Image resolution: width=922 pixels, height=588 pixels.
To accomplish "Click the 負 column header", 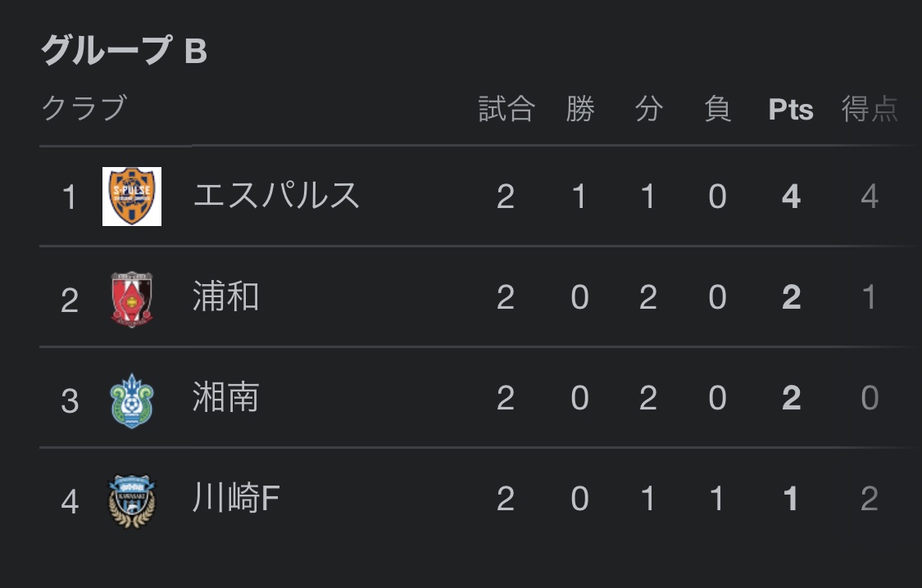I will [717, 109].
